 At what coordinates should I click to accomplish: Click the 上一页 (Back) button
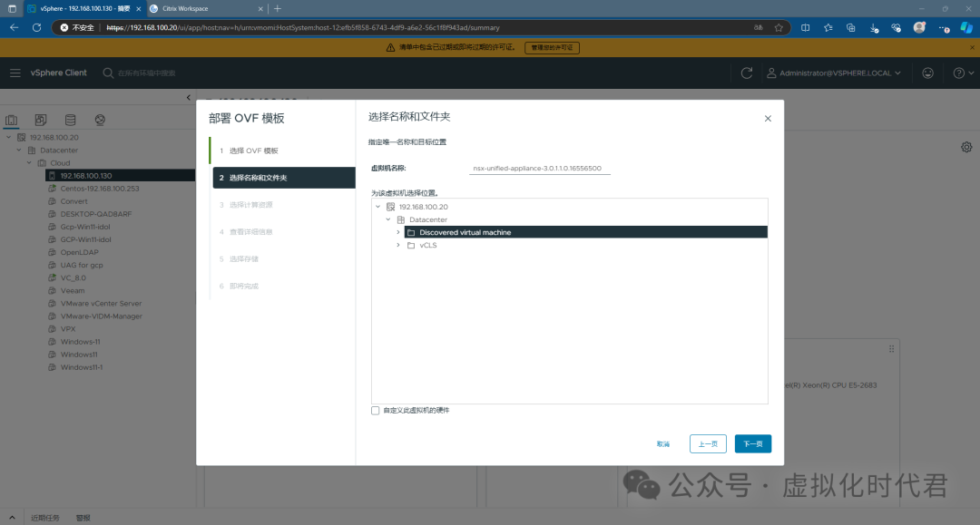click(x=708, y=443)
